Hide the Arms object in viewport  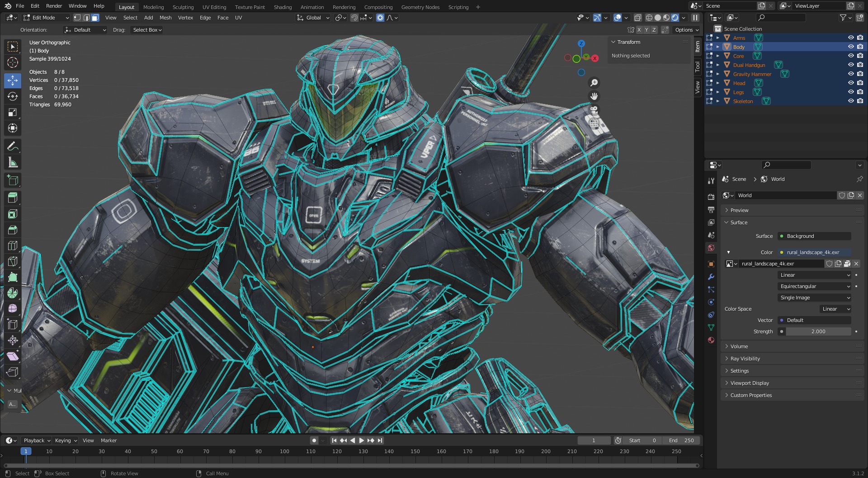[x=851, y=38]
